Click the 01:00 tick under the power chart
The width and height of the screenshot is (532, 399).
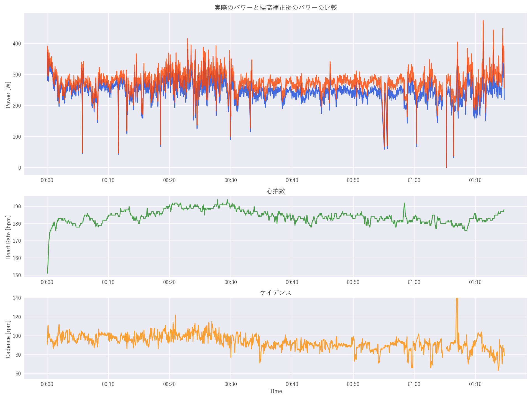[414, 180]
